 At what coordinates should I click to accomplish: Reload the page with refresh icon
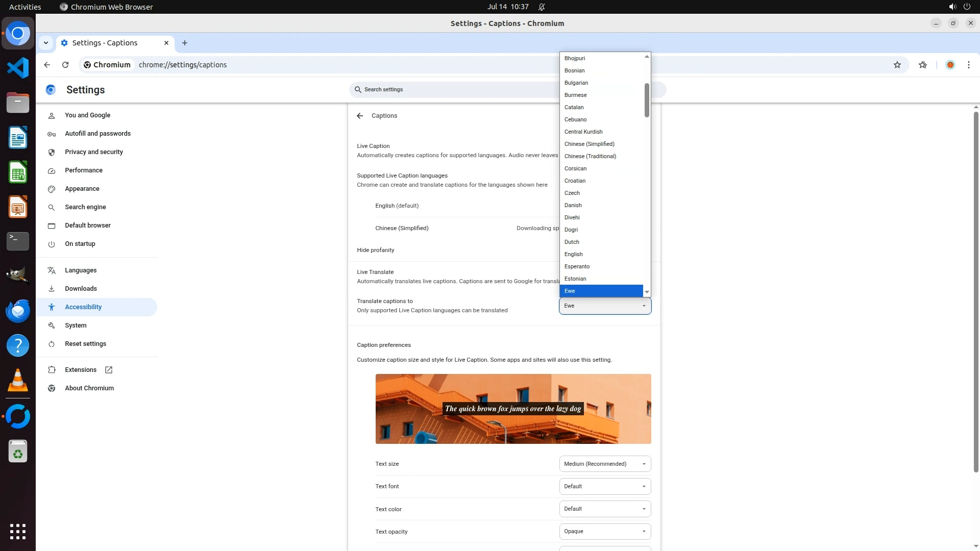(x=65, y=65)
